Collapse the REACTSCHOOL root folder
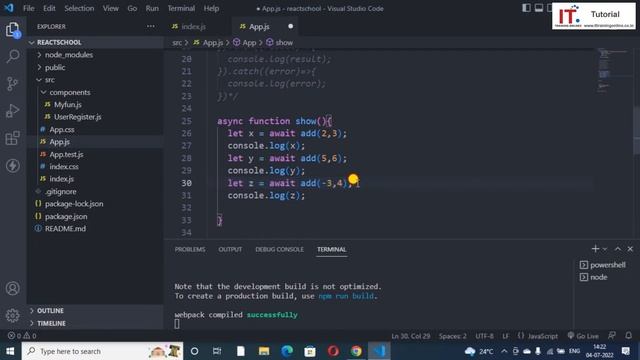The image size is (640, 360). pyautogui.click(x=95, y=42)
